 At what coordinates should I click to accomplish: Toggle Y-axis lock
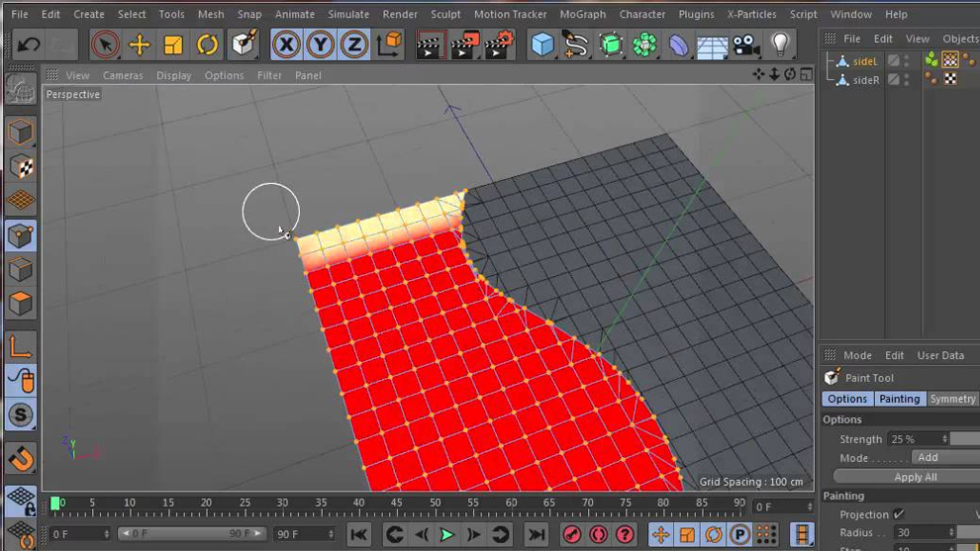[320, 45]
